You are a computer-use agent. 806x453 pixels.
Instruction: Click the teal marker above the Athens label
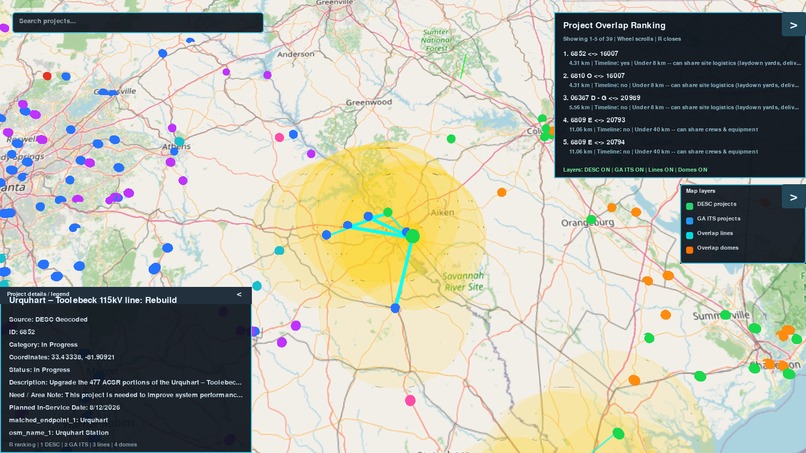pyautogui.click(x=179, y=141)
